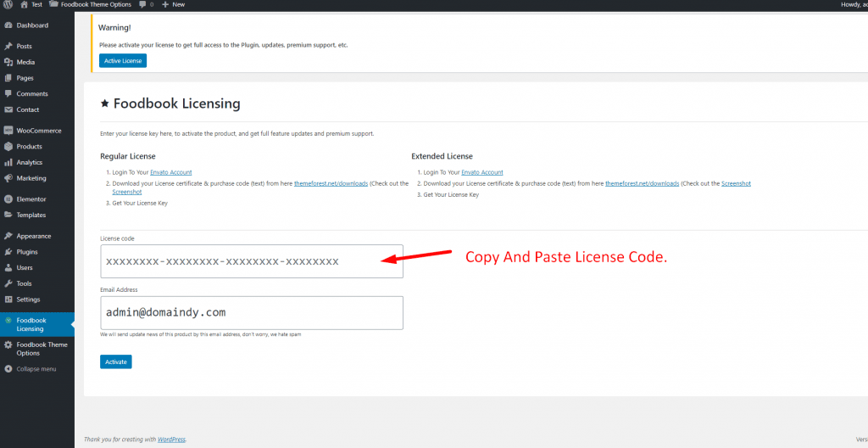Click the Plugins plug icon
The height and width of the screenshot is (448, 868).
pyautogui.click(x=8, y=252)
